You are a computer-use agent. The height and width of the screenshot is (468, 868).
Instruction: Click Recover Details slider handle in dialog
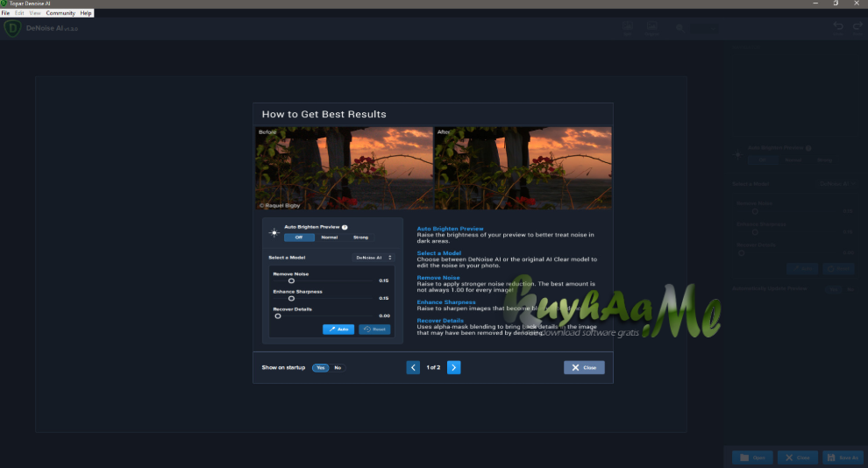[278, 316]
